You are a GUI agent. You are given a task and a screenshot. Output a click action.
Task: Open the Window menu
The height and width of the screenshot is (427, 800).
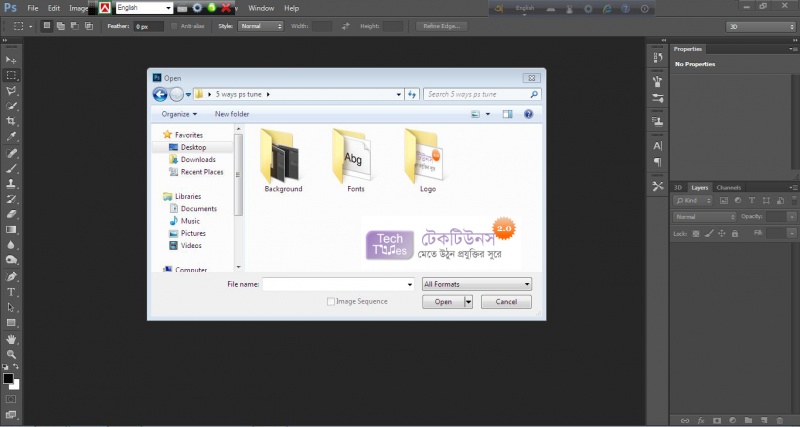tap(261, 8)
